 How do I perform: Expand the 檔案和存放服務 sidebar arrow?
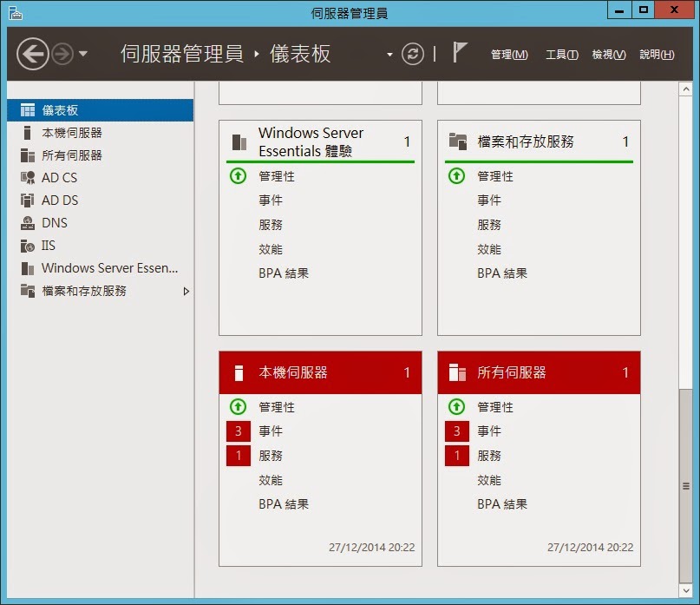(186, 292)
